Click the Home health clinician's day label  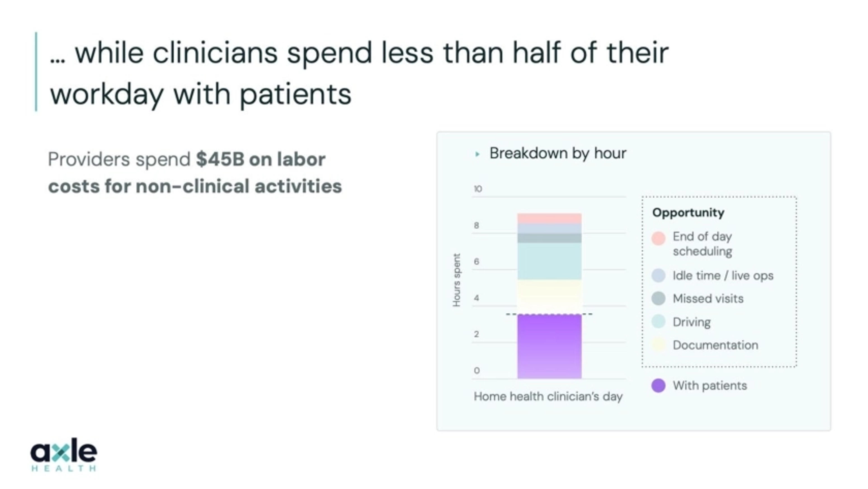point(548,396)
